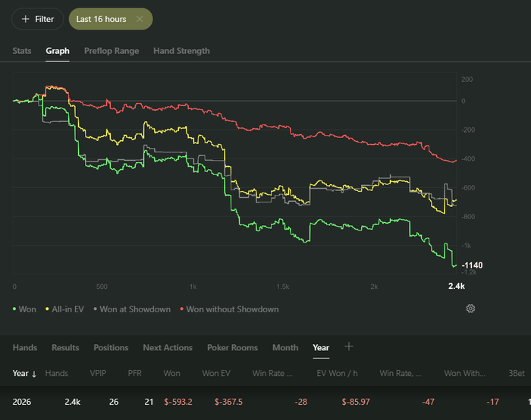The height and width of the screenshot is (420, 531).
Task: Switch to the Stats tab
Action: tap(22, 51)
